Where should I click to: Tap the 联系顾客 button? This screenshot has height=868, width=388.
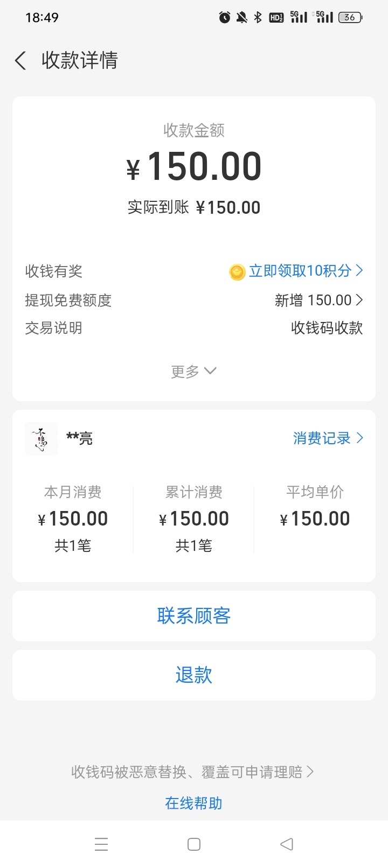click(x=194, y=616)
